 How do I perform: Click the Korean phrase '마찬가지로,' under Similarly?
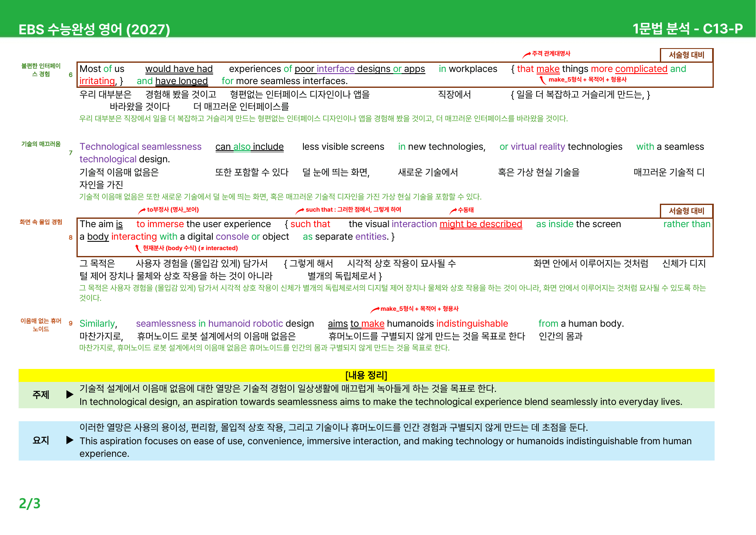101,336
